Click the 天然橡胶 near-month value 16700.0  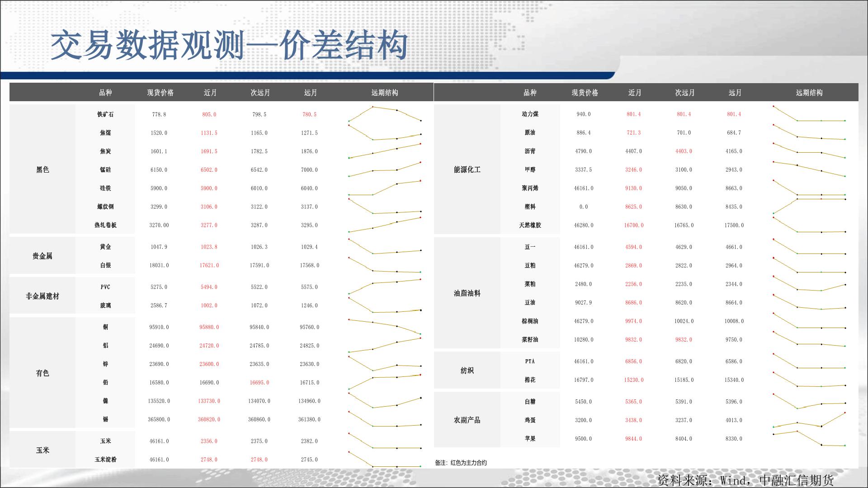(x=633, y=225)
